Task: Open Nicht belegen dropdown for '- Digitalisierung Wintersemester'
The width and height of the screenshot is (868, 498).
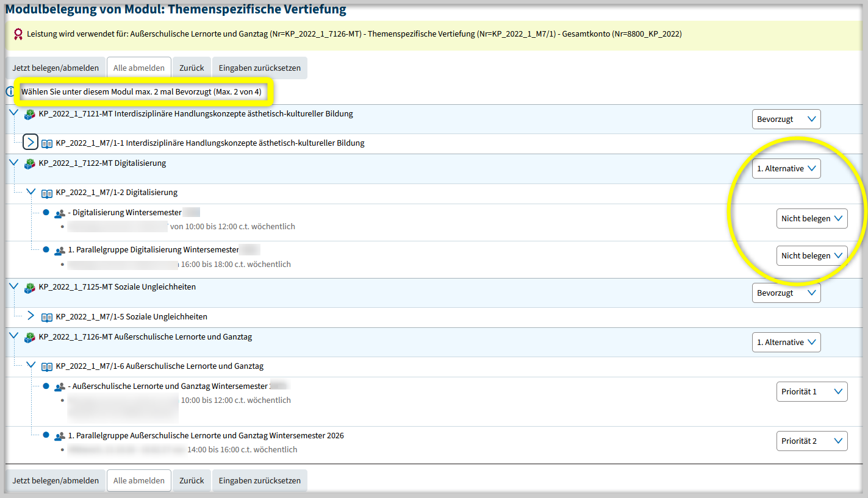Action: pos(812,219)
